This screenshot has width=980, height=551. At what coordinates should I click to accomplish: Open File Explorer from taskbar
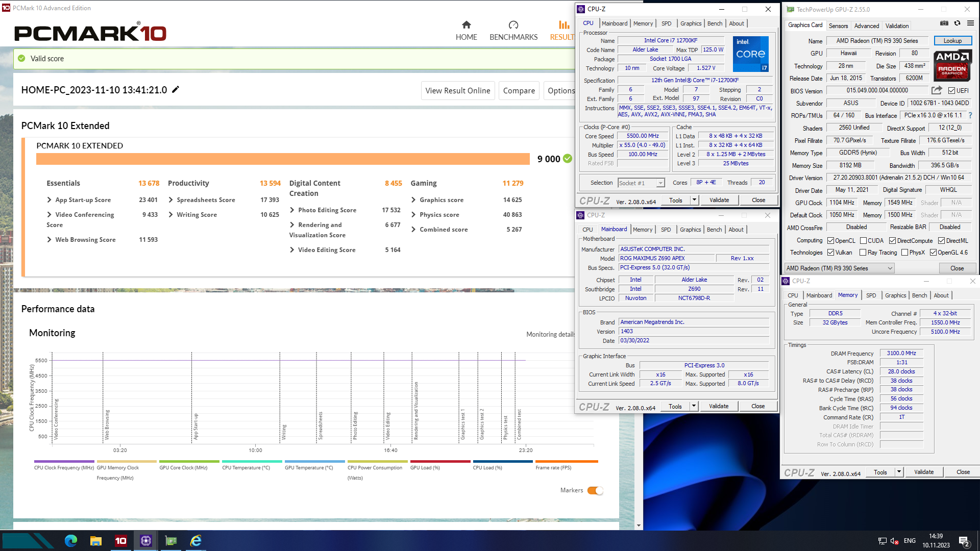pos(96,540)
